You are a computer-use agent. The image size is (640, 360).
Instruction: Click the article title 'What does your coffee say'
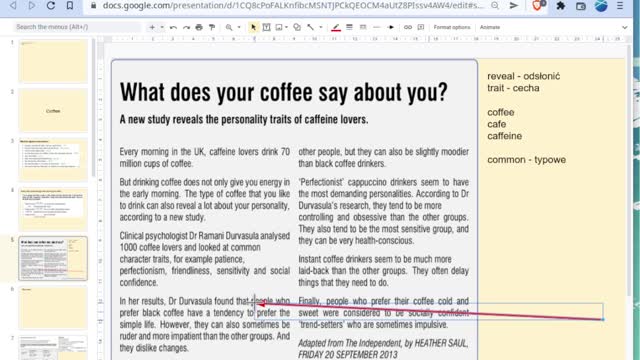284,92
